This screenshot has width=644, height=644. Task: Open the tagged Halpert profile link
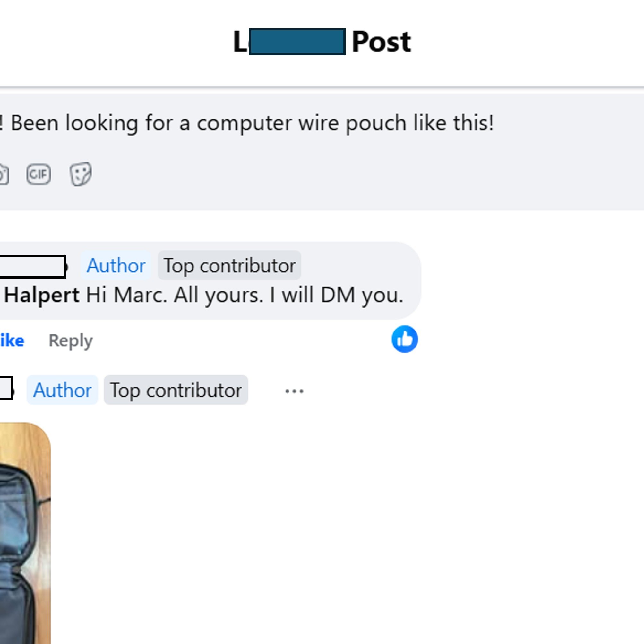[41, 295]
